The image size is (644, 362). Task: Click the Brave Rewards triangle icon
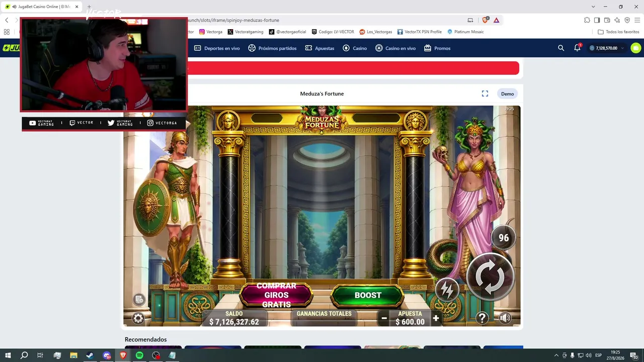(x=497, y=20)
